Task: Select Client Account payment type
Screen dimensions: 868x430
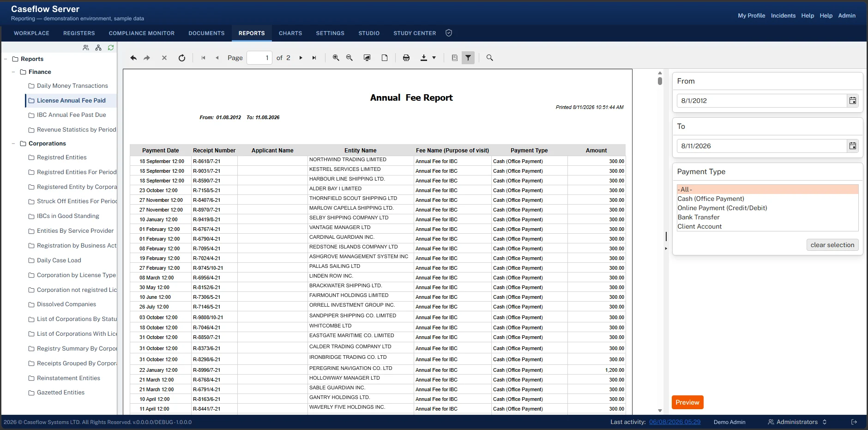Action: click(767, 226)
